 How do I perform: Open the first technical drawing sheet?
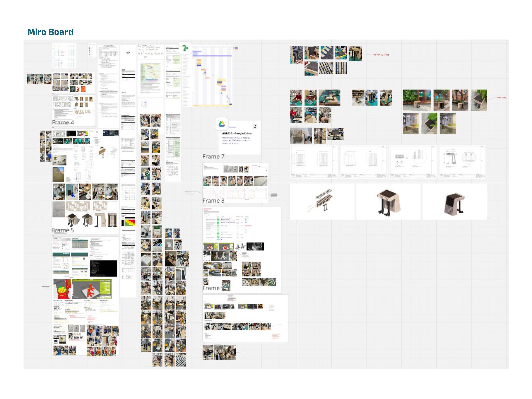click(314, 162)
